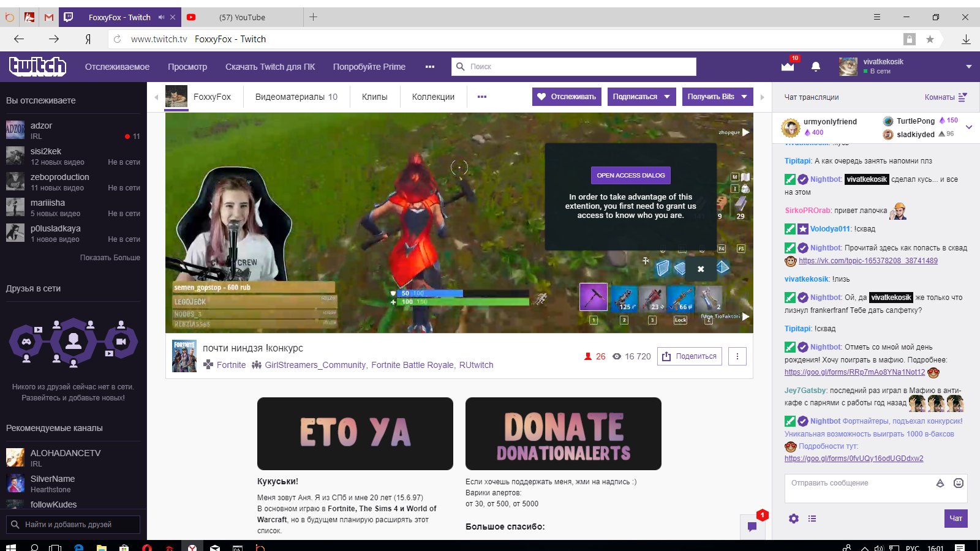Open the Rooms list icon in chat header
Screen dimensions: 980x551
(962, 97)
